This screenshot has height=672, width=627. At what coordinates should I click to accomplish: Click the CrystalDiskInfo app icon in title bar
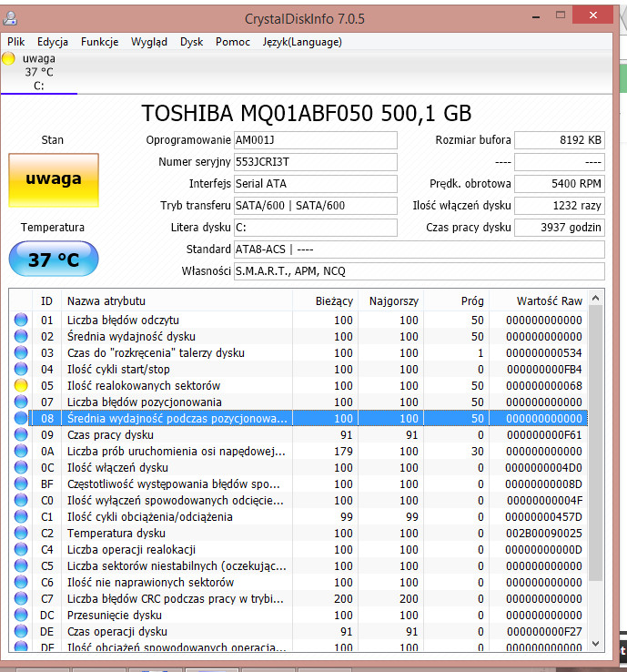(10, 18)
